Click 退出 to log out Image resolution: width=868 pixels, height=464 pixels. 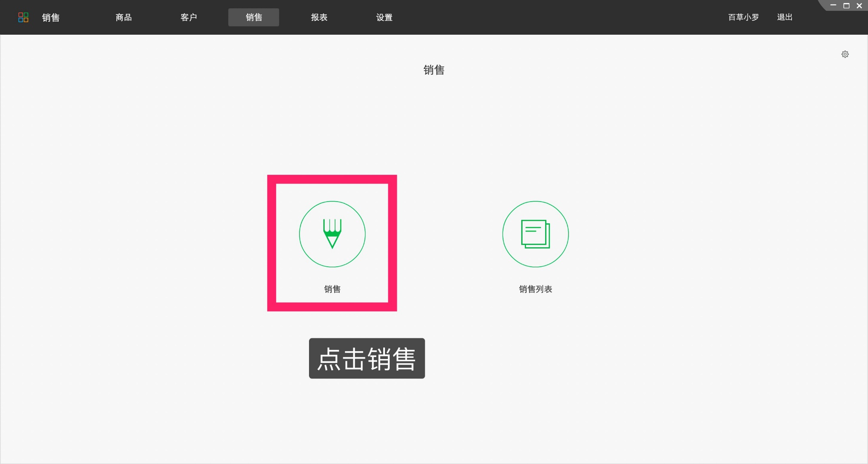784,17
